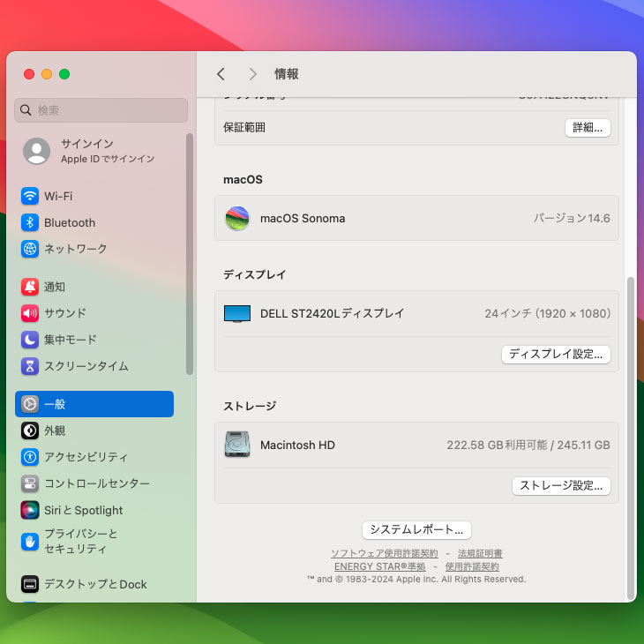
Task: Click the 保証範囲 label
Action: pyautogui.click(x=244, y=127)
